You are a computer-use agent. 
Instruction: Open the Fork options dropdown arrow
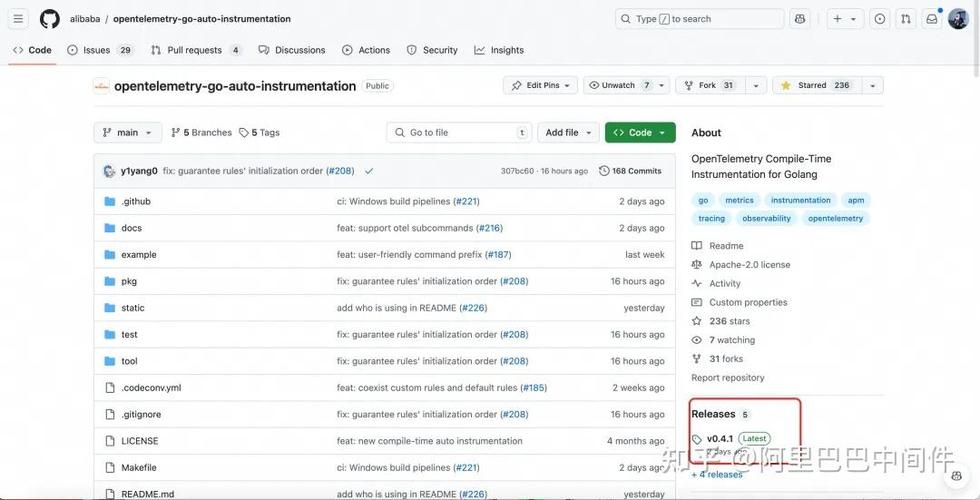(756, 85)
